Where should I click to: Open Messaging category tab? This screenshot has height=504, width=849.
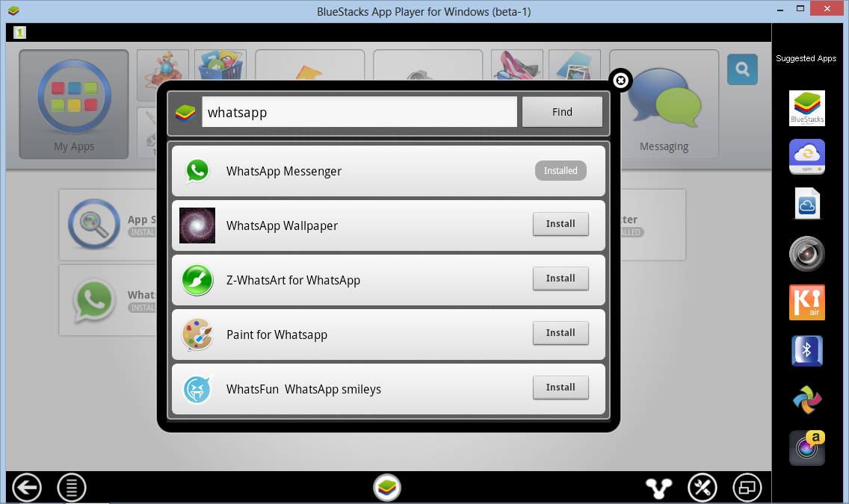pos(664,105)
